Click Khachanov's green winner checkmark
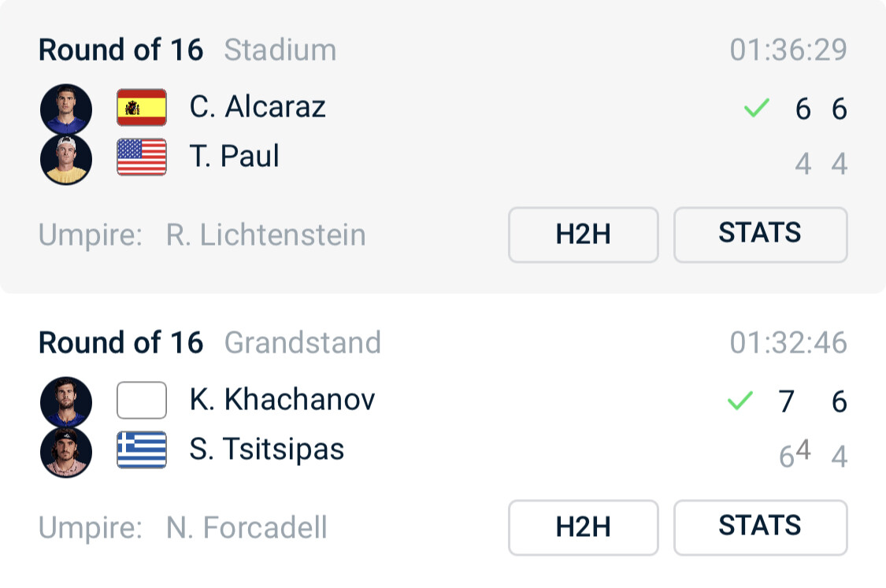This screenshot has width=886, height=588. pyautogui.click(x=740, y=401)
